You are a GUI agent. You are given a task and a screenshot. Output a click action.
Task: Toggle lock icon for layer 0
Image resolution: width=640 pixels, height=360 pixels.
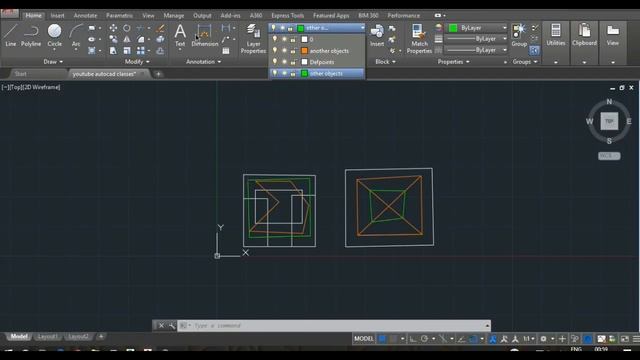point(293,40)
